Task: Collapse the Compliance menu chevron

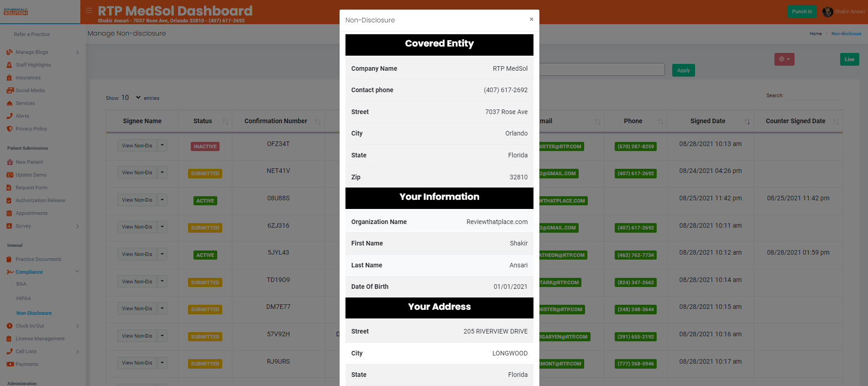Action: 77,271
